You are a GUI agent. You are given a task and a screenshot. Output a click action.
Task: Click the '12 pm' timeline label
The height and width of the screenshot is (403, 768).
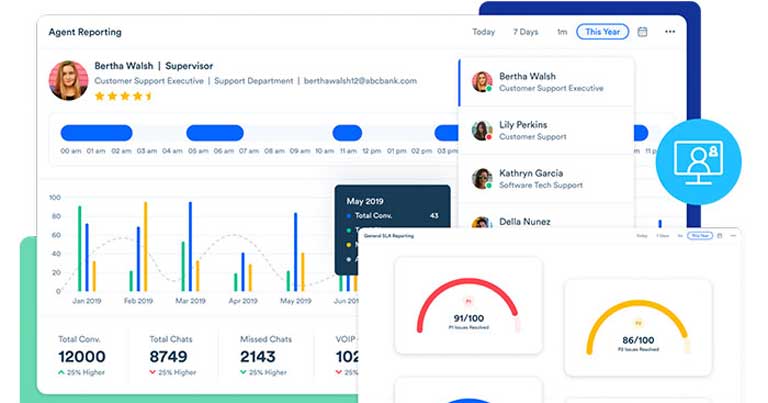point(372,151)
